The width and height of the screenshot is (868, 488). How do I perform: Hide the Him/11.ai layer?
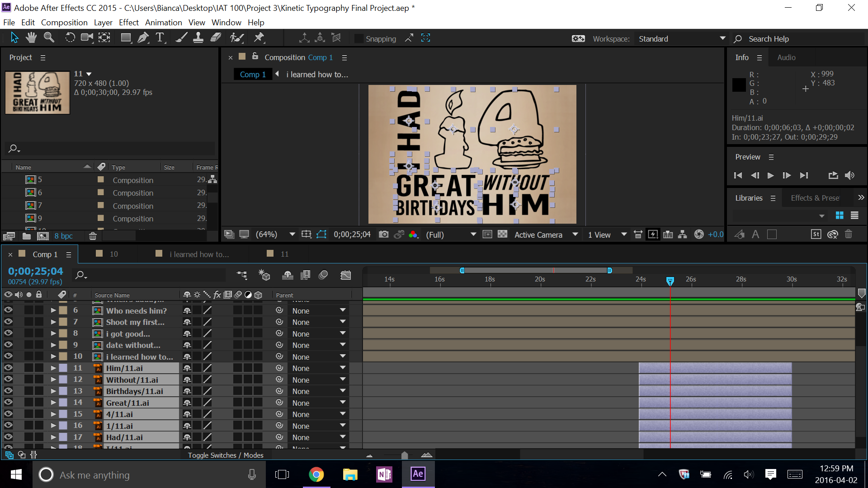[x=8, y=368]
